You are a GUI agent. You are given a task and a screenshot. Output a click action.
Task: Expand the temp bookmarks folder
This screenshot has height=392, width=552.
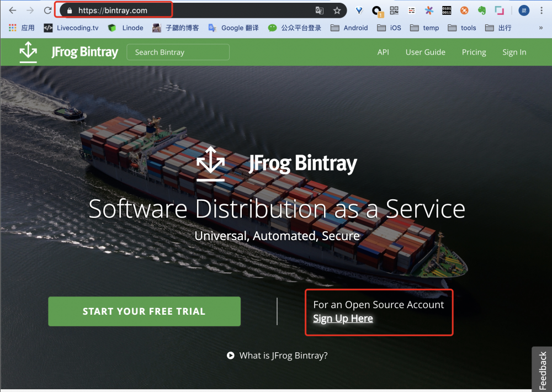click(424, 28)
